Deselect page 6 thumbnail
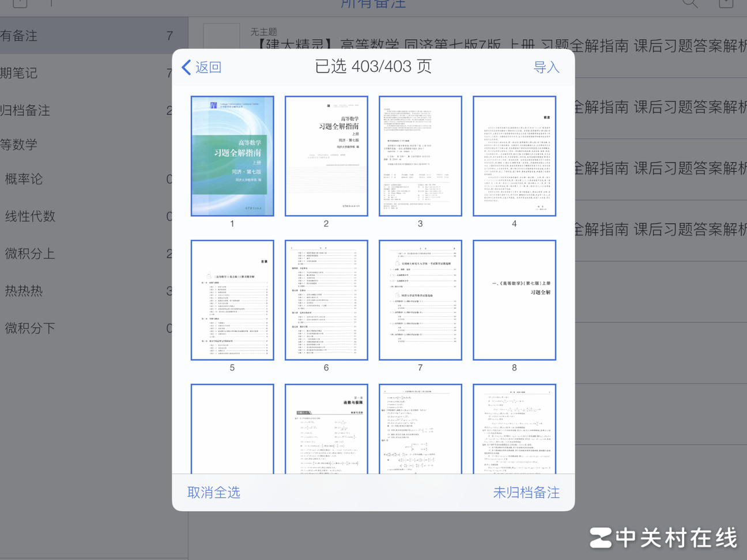 (x=326, y=300)
